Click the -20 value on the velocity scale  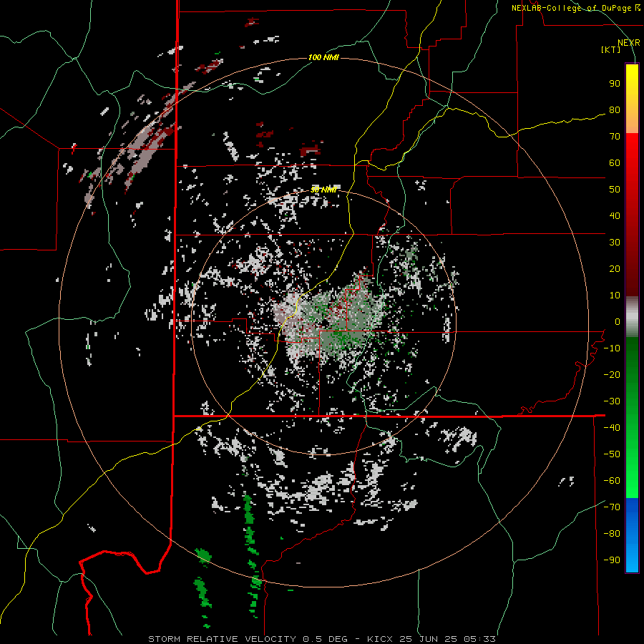[612, 375]
